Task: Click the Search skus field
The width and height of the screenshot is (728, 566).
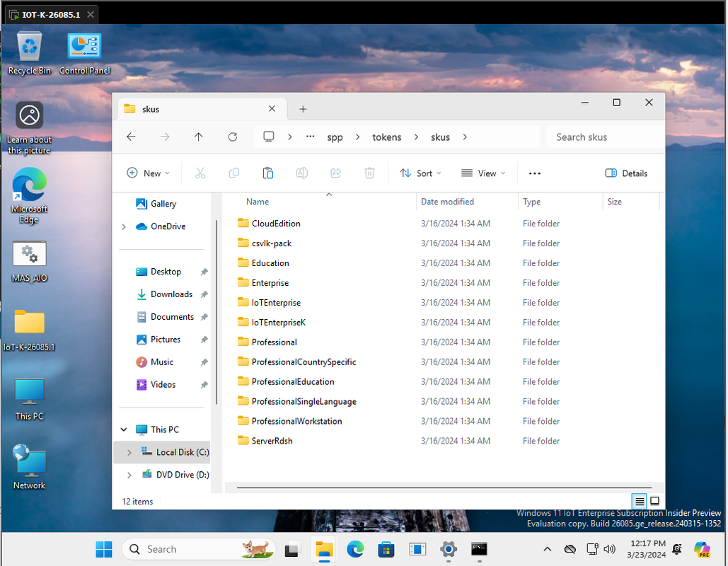Action: tap(606, 137)
